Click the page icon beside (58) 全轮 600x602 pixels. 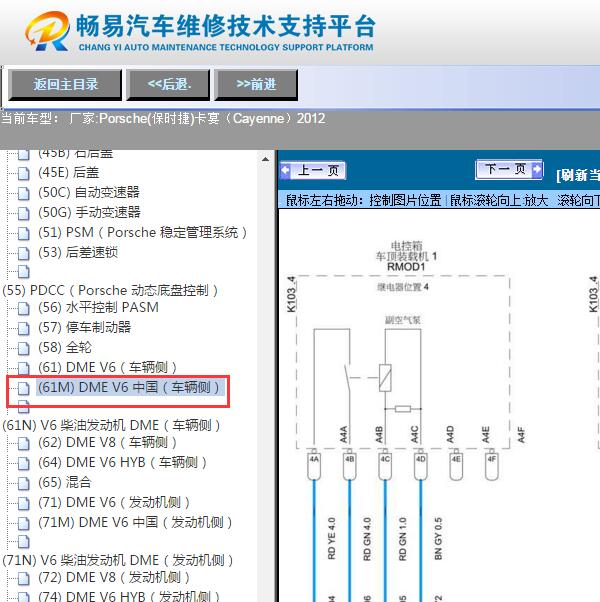[23, 348]
